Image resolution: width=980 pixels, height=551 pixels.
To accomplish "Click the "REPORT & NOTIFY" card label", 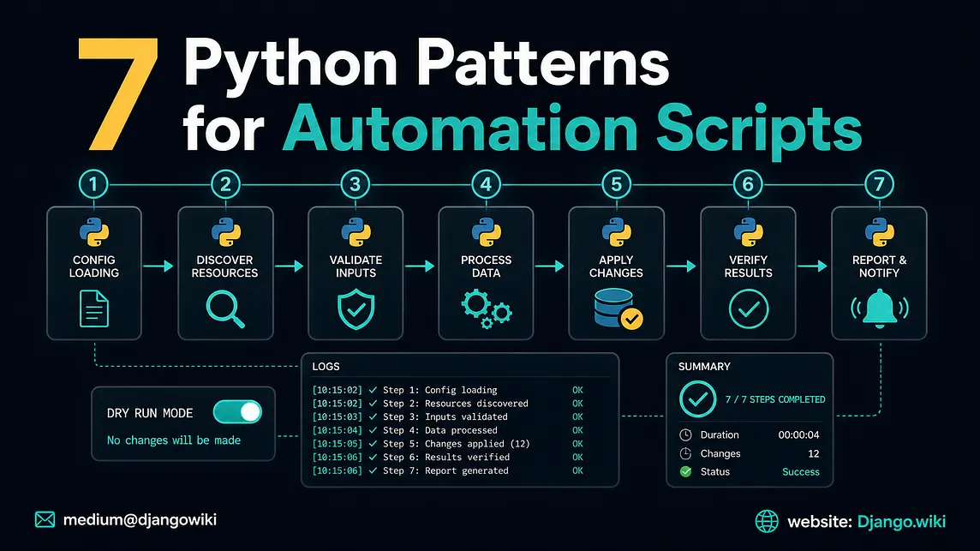I will (x=880, y=267).
